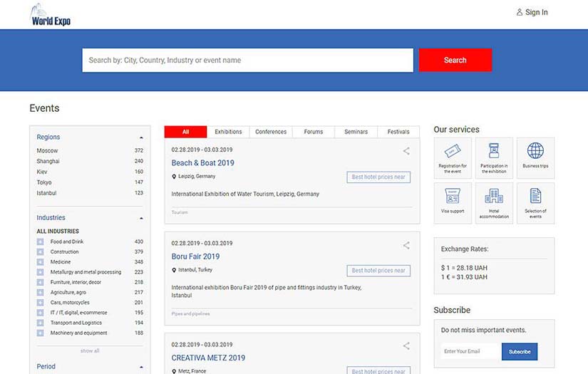Open the Beach & Boat 2019 event title
Image resolution: width=588 pixels, height=374 pixels.
(x=202, y=163)
